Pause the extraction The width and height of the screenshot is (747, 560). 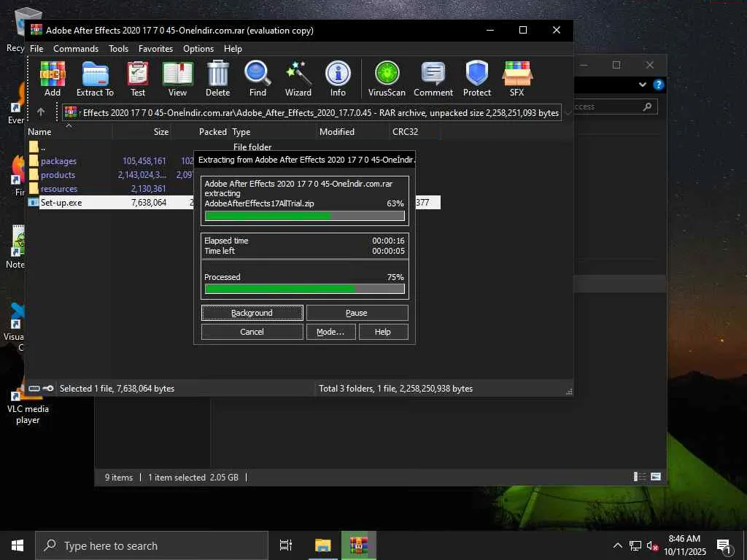[357, 313]
